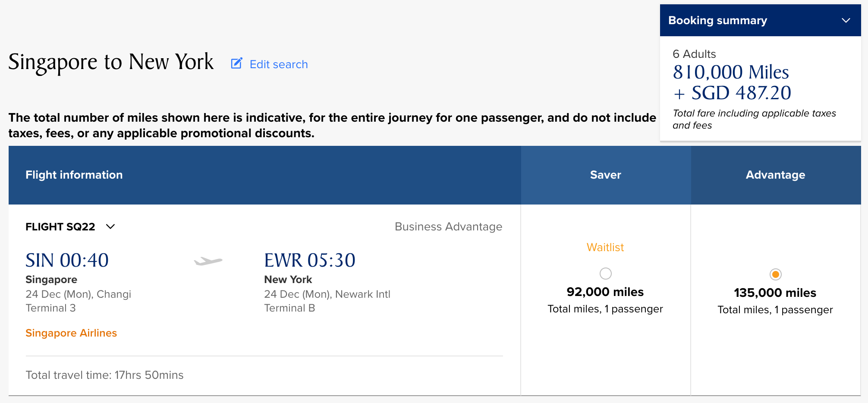
Task: Open the Edit search link
Action: [279, 64]
